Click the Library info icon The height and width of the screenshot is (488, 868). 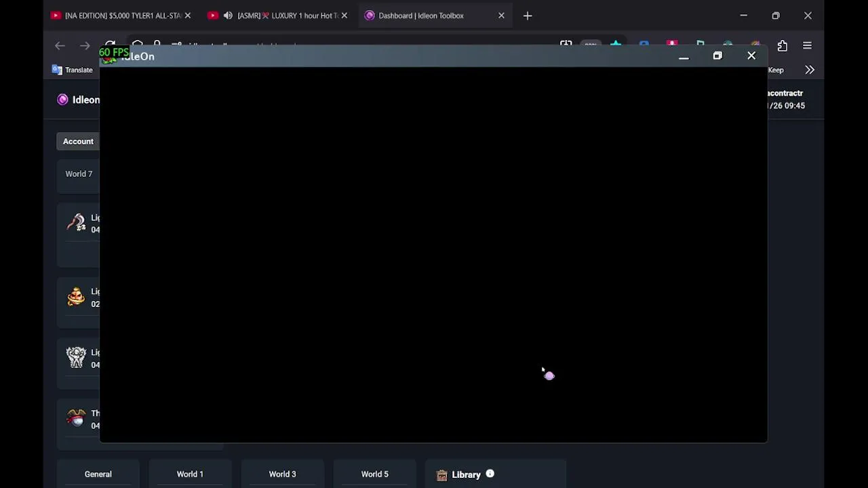point(490,474)
